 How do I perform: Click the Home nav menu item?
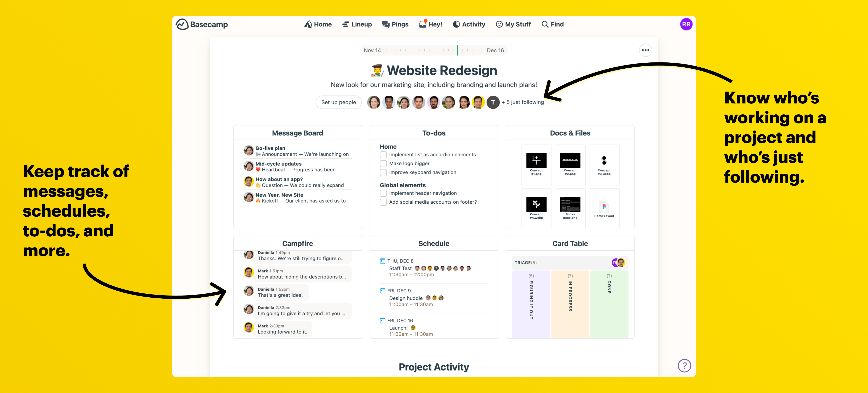click(x=318, y=24)
